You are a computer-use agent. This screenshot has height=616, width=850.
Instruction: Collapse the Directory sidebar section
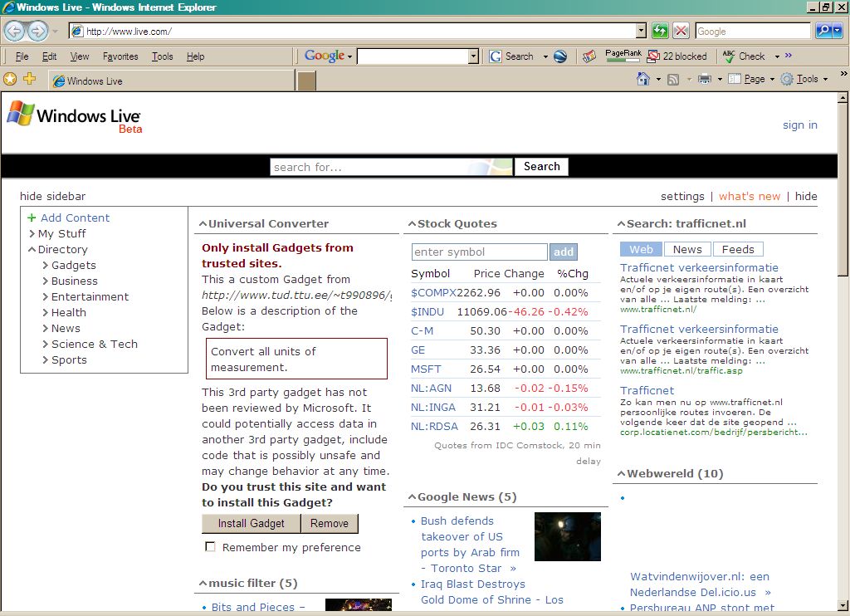coord(32,249)
